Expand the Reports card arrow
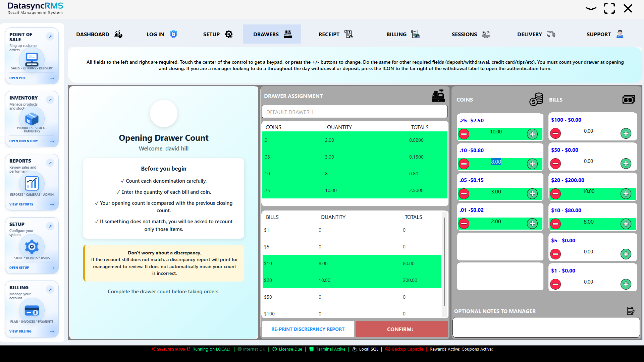 [x=50, y=163]
